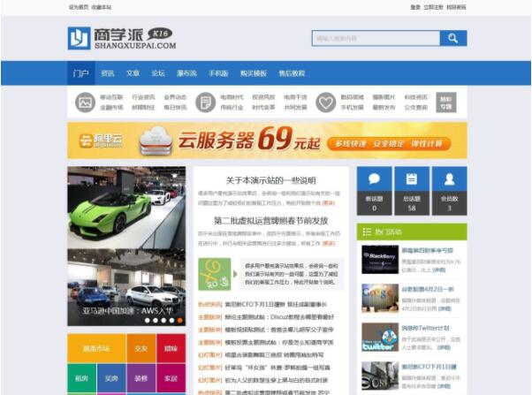
Task: Click 设为首页 in the top bar
Action: [79, 7]
